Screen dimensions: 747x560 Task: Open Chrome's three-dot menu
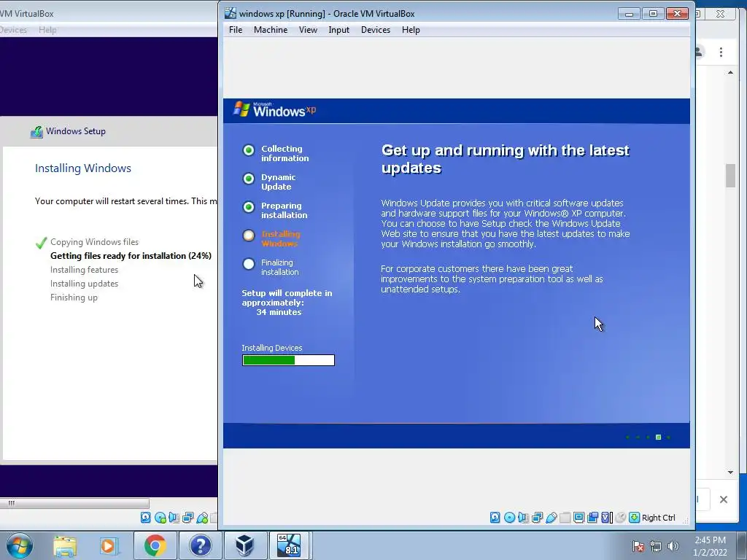coord(721,52)
